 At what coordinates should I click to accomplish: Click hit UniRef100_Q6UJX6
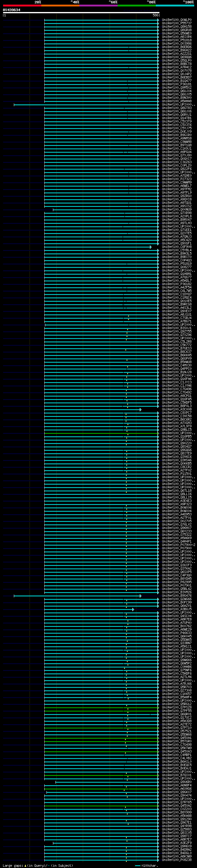[x=176, y=111]
